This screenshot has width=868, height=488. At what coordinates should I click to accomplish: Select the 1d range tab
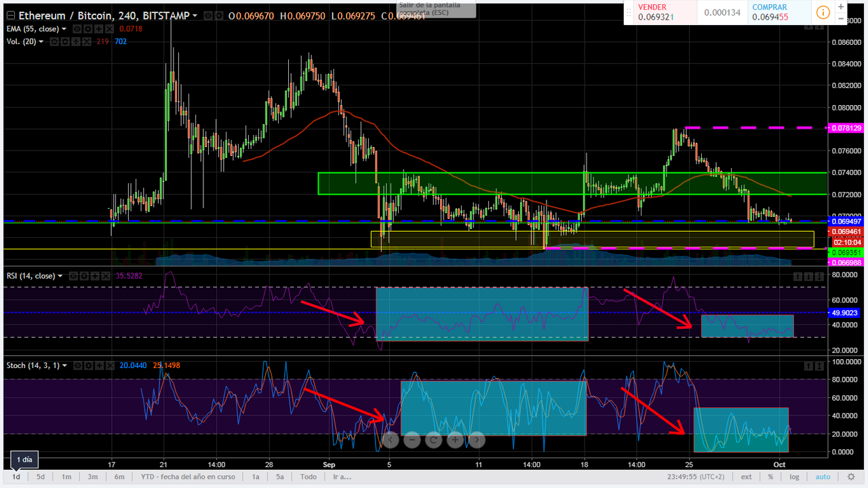[16, 476]
